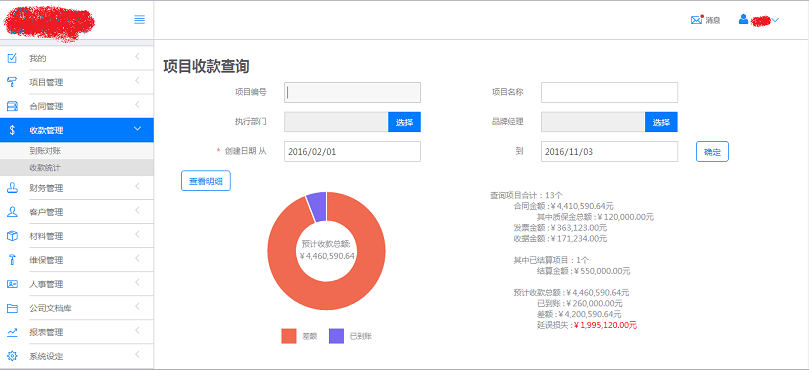
Task: Click the purple 已到账 legend swatch
Action: click(336, 336)
